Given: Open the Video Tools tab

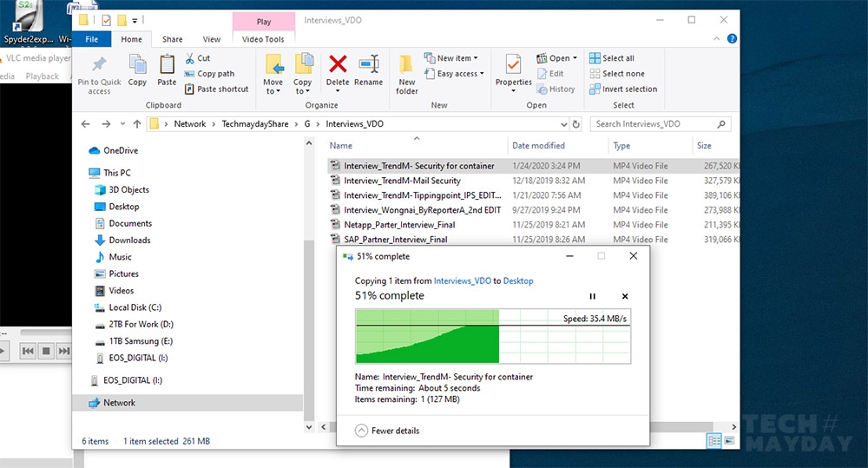Looking at the screenshot, I should pos(263,39).
